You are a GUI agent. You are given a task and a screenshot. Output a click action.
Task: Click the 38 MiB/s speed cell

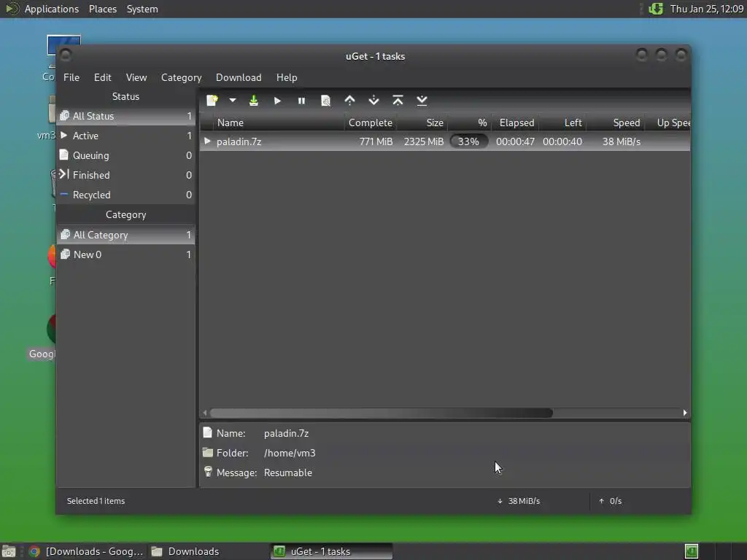click(622, 141)
